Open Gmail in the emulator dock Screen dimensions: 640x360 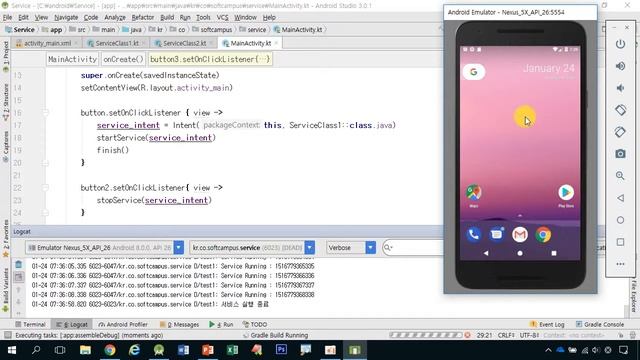(520, 235)
